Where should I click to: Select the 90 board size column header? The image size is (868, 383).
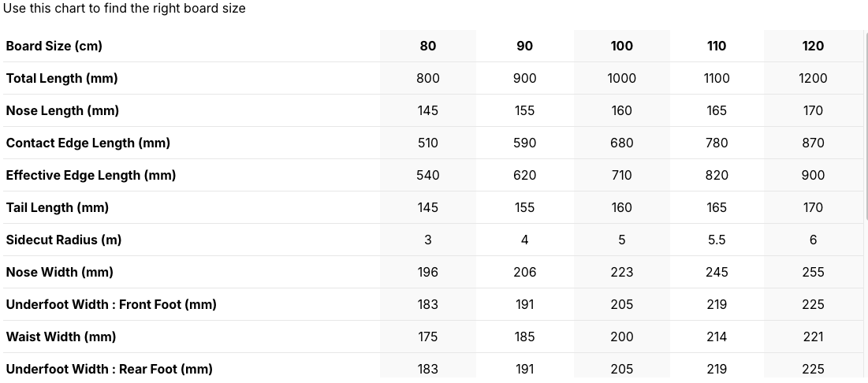tap(524, 46)
